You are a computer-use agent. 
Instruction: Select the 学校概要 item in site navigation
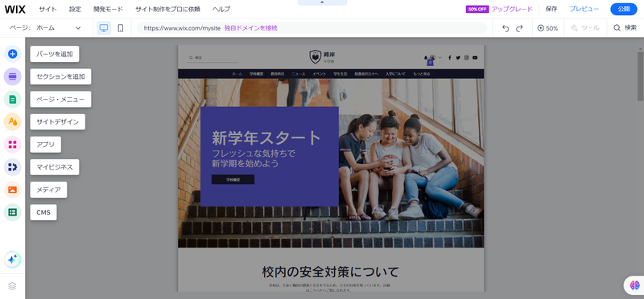(256, 74)
